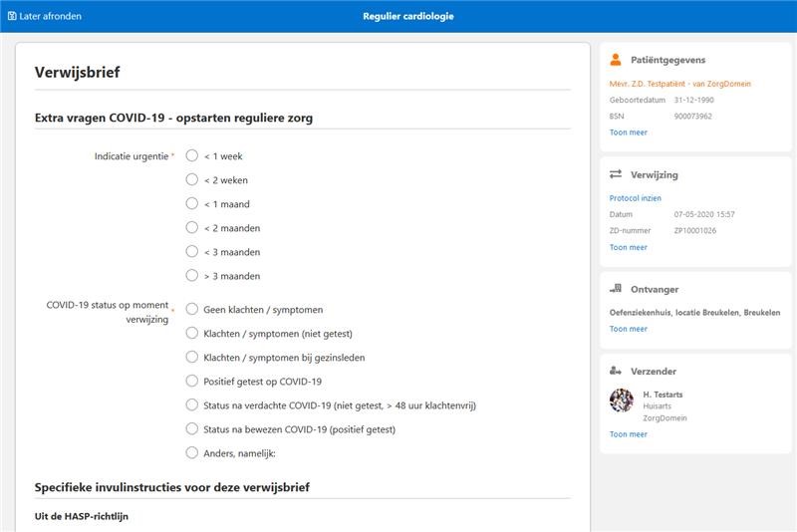This screenshot has height=532, width=797.
Task: Select 'Positief getest op COVID-19' option
Action: tap(192, 381)
